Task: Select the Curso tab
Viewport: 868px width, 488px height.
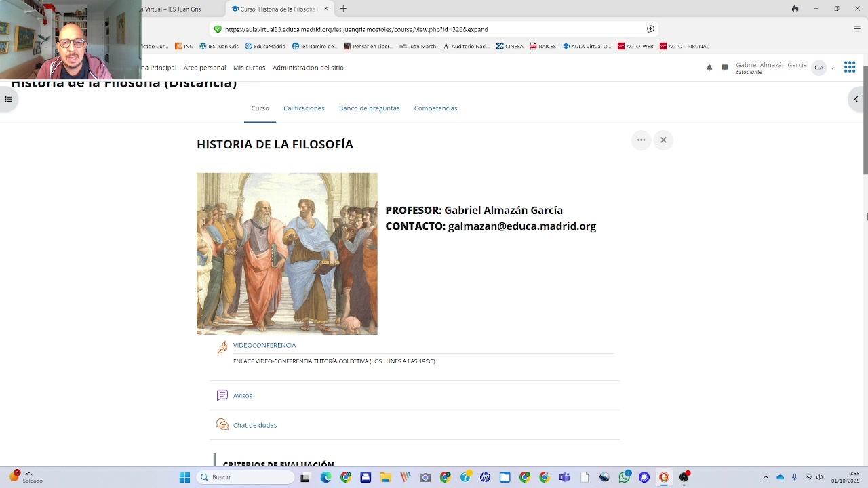Action: (x=260, y=108)
